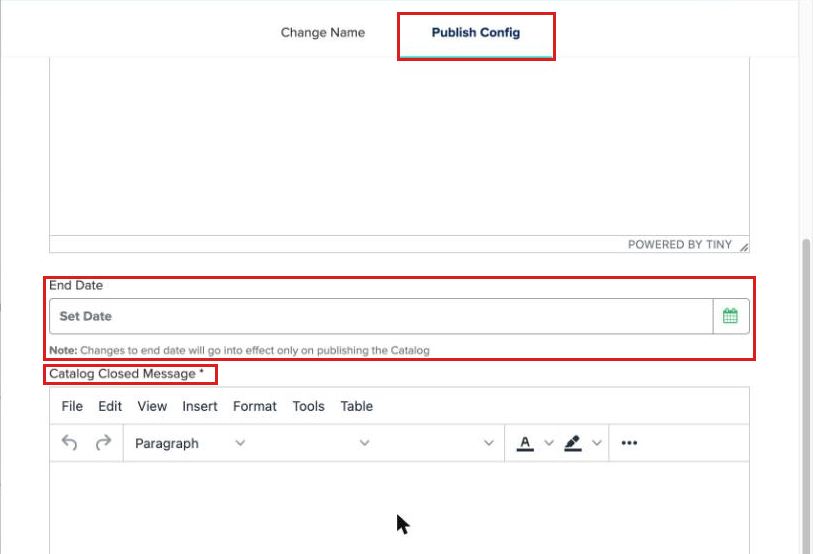813x554 pixels.
Task: Open the Table menu in editor
Action: pyautogui.click(x=356, y=406)
